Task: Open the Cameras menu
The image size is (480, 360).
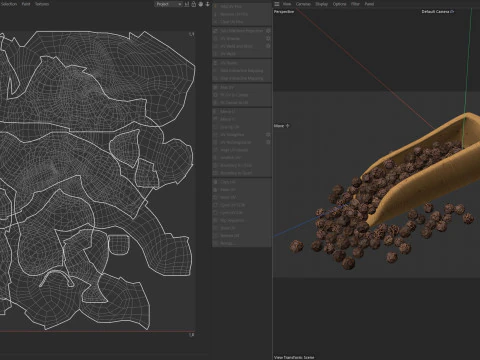Action: (303, 4)
